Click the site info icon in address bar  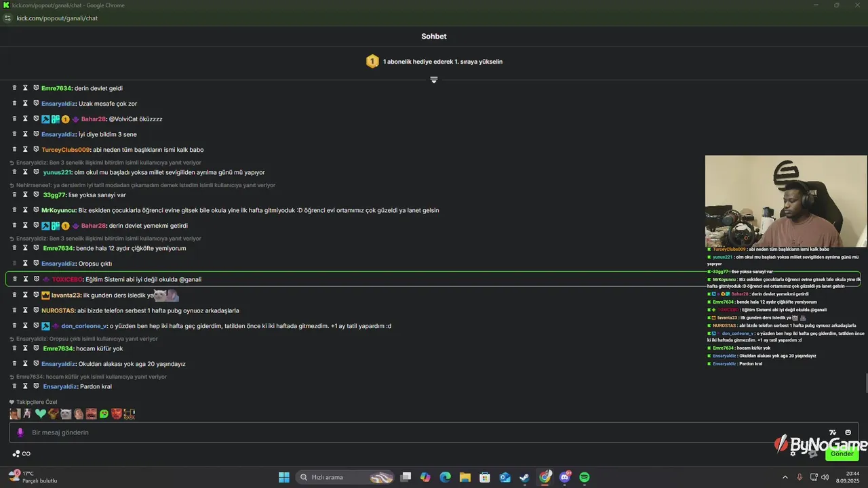8,18
